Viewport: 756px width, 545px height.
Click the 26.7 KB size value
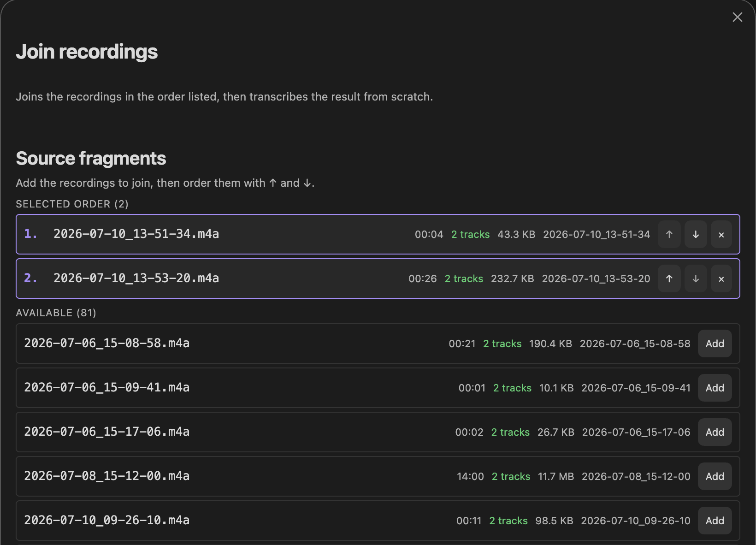556,432
